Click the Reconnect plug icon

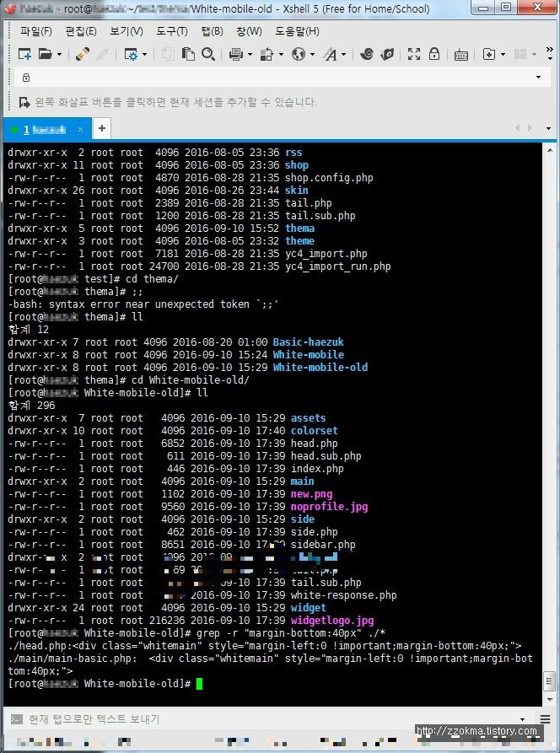[x=82, y=54]
